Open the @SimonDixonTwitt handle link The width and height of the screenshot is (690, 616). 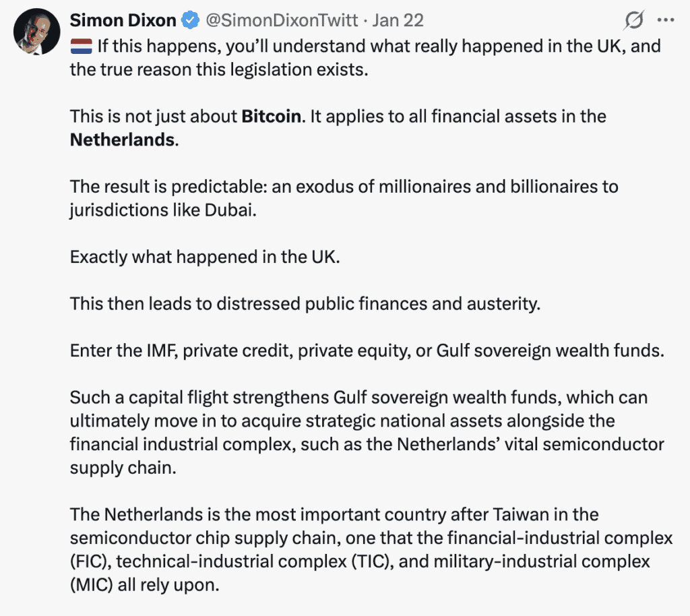(281, 21)
